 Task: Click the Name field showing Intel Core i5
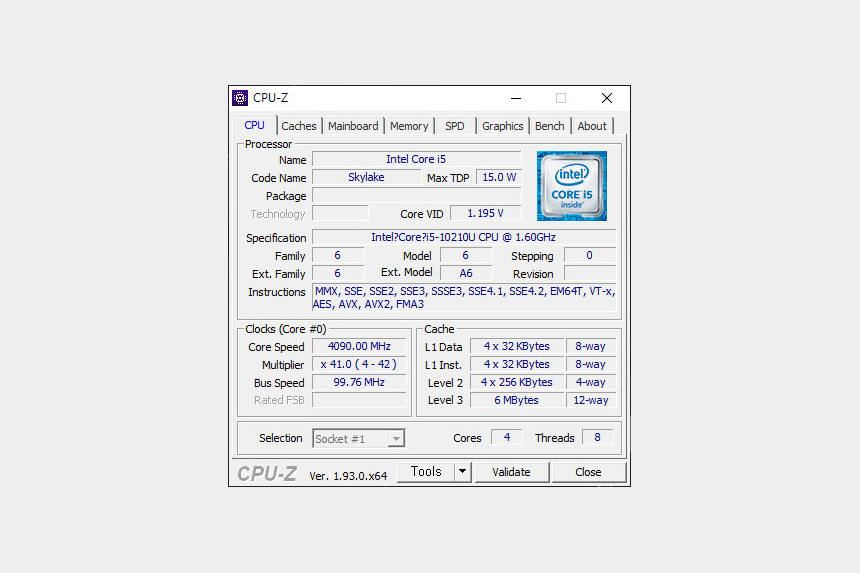click(x=416, y=159)
